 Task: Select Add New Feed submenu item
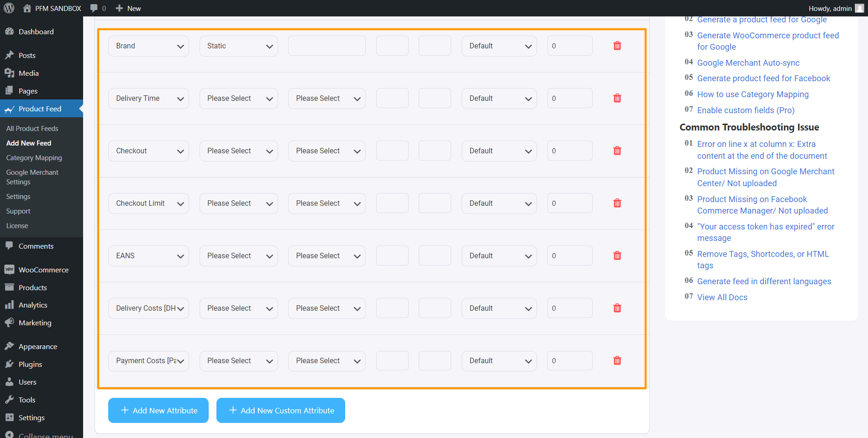tap(29, 143)
